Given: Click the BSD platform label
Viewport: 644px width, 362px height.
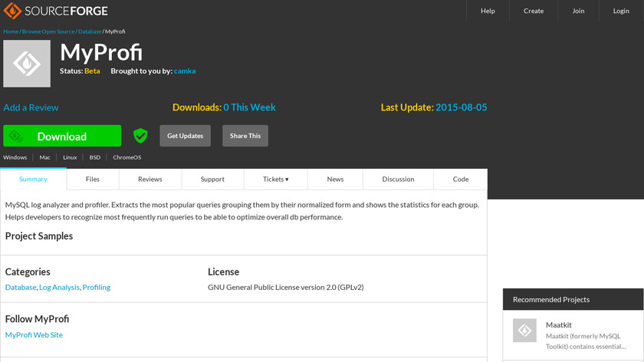Looking at the screenshot, I should [95, 157].
